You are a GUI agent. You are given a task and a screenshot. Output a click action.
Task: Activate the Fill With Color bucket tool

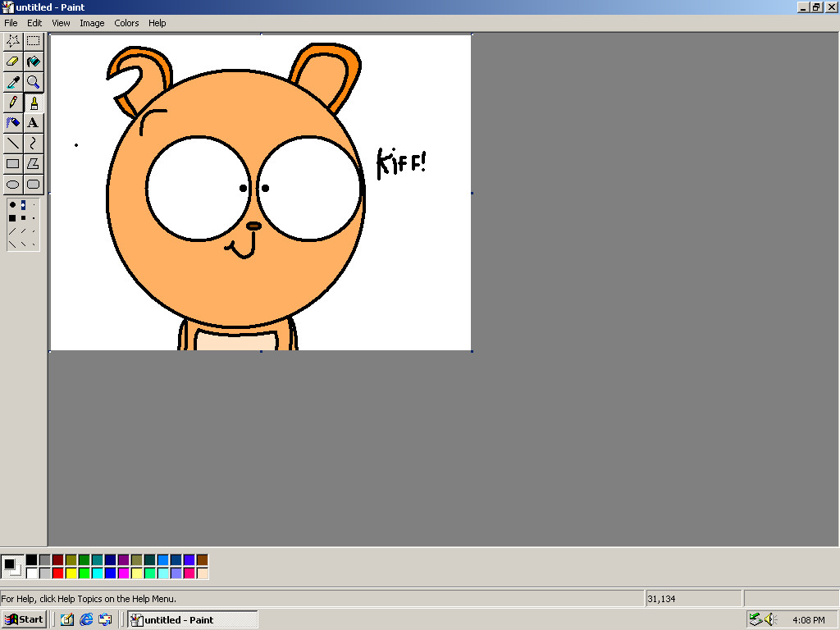pos(33,62)
